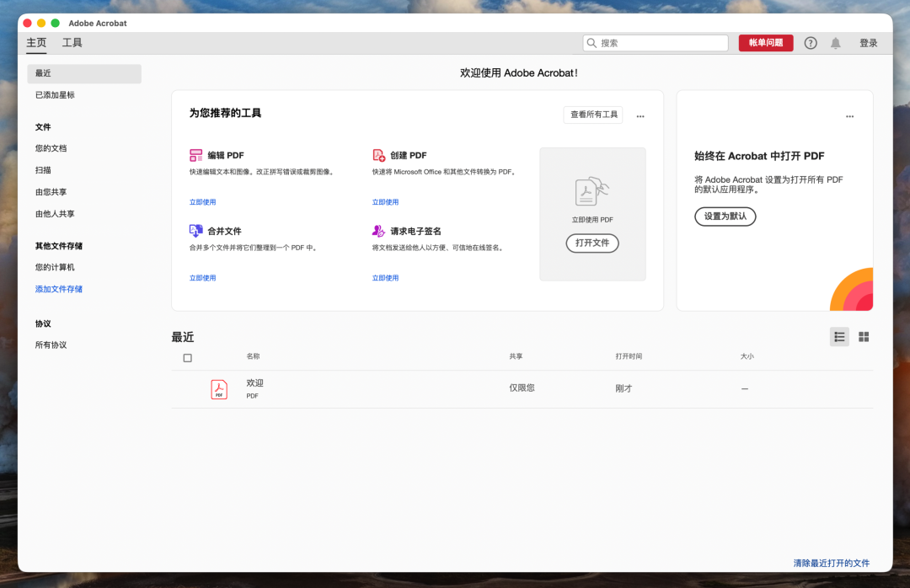This screenshot has height=588, width=910.
Task: Sort by the 打开时间 column header
Action: 629,356
